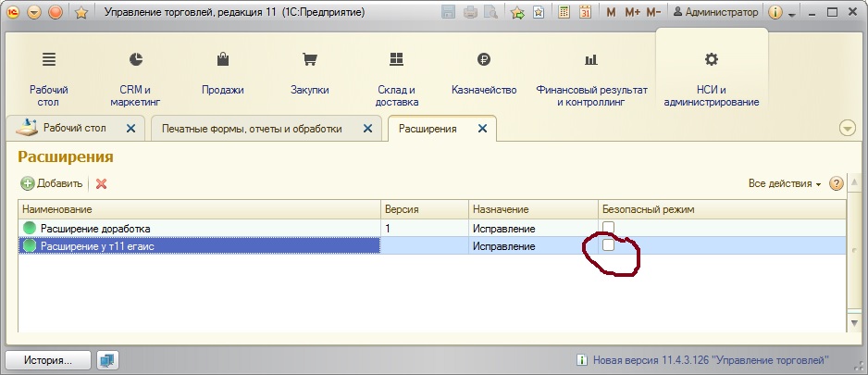Open the favorites list page-star icon
The image size is (868, 375).
coord(538,12)
